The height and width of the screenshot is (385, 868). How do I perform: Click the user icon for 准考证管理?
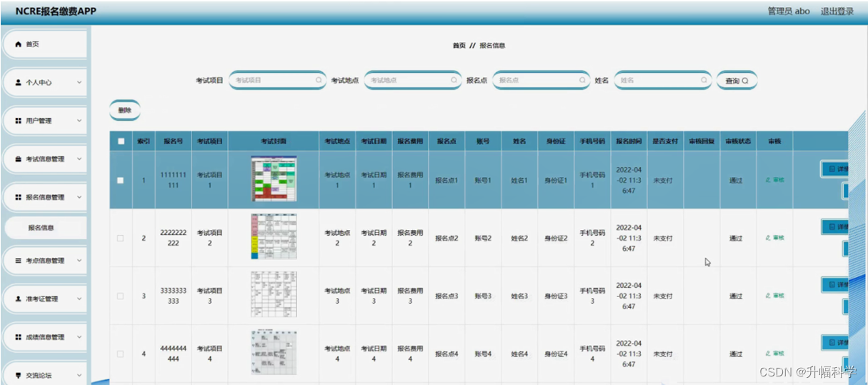pyautogui.click(x=19, y=299)
